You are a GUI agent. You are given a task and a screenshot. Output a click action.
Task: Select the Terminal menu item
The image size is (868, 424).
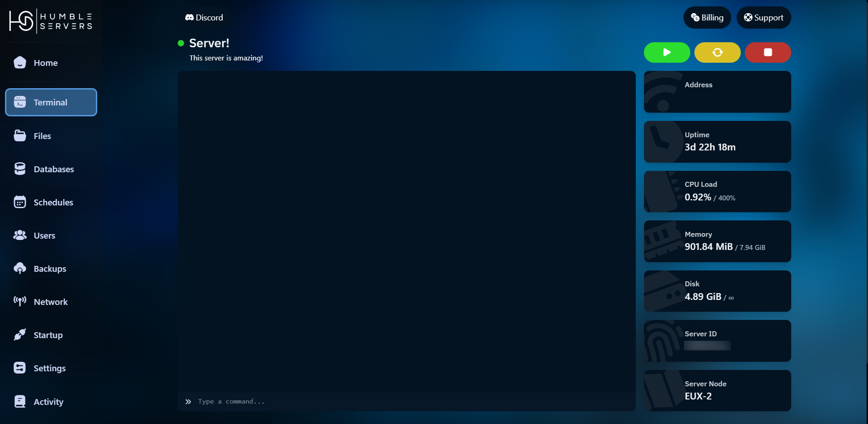point(51,102)
